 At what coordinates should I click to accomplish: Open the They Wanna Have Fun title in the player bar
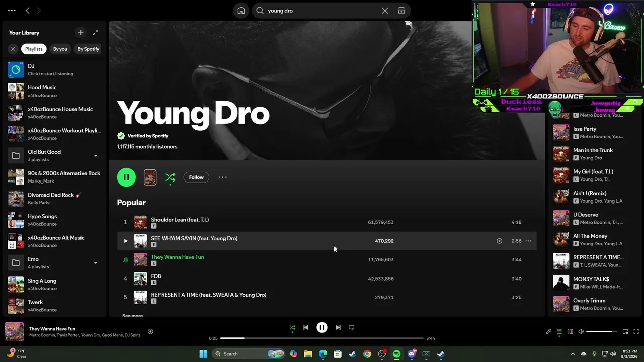pos(52,329)
